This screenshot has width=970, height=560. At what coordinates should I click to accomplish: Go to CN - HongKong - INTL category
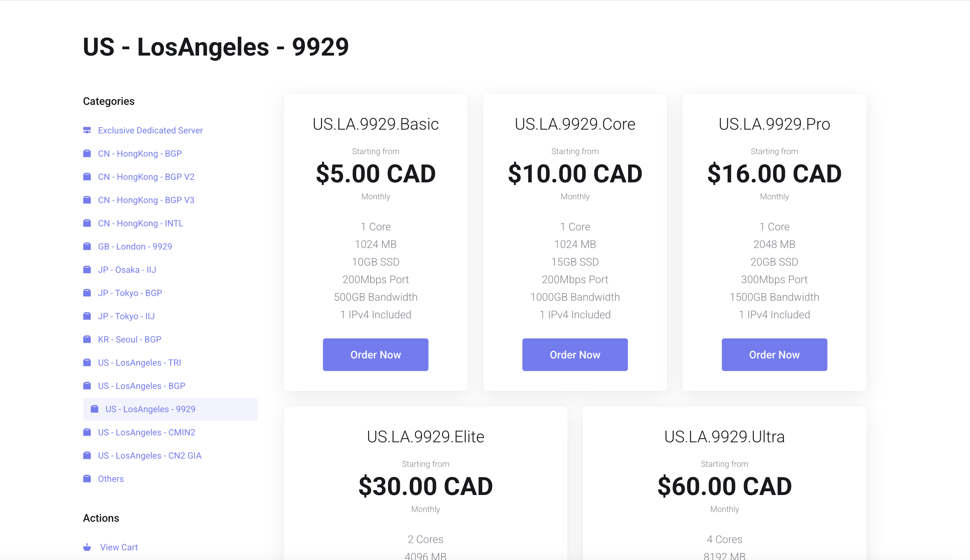click(x=140, y=223)
